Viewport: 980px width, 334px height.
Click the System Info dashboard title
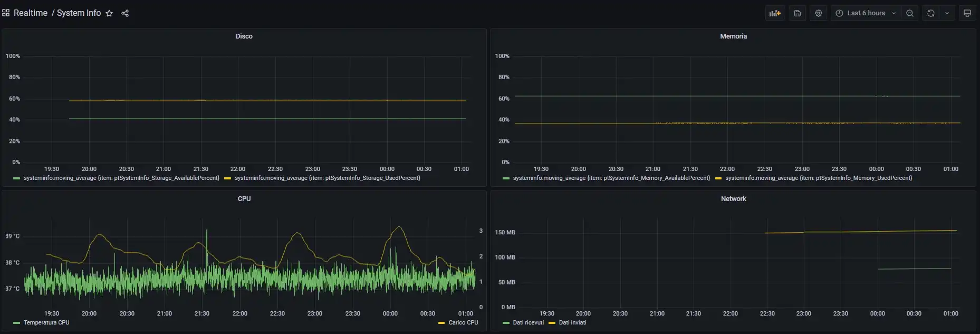pos(79,13)
